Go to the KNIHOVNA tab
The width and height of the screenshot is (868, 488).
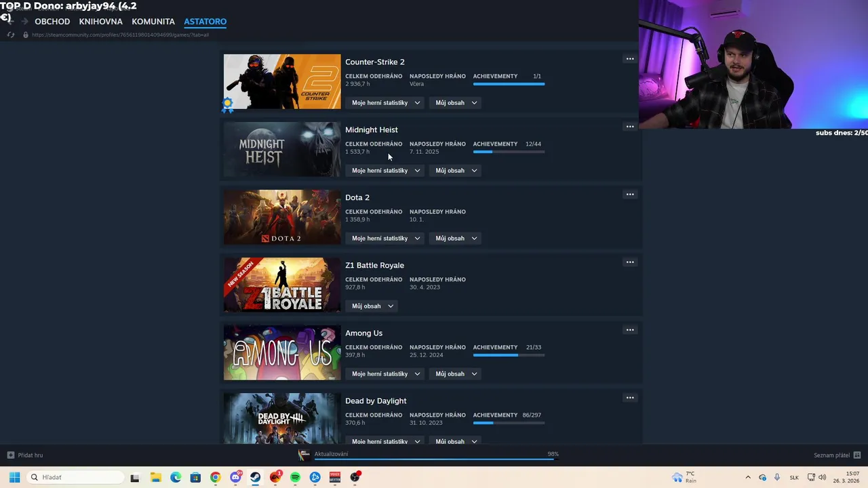click(x=100, y=22)
